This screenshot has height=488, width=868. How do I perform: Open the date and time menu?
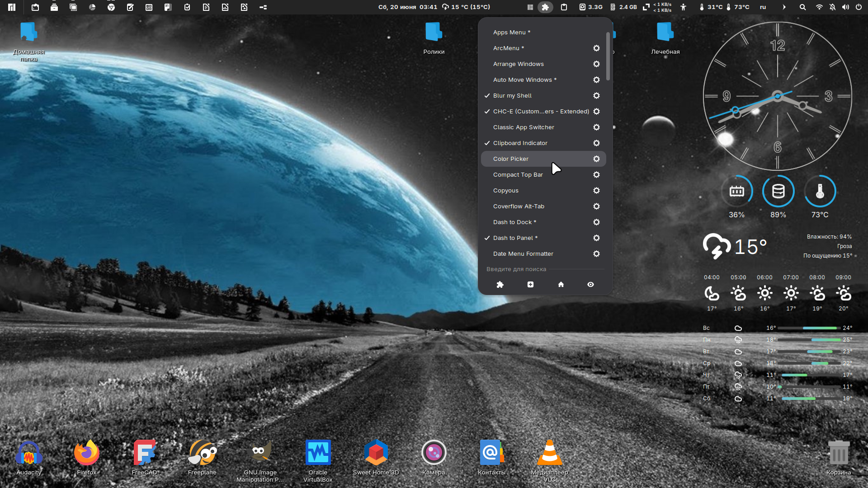click(x=408, y=7)
